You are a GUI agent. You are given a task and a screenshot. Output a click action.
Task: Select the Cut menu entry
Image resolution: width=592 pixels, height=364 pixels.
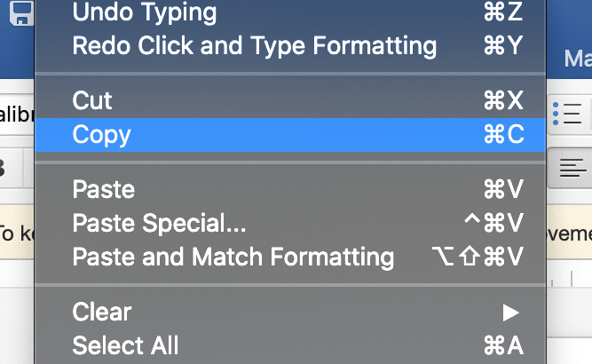click(x=290, y=100)
